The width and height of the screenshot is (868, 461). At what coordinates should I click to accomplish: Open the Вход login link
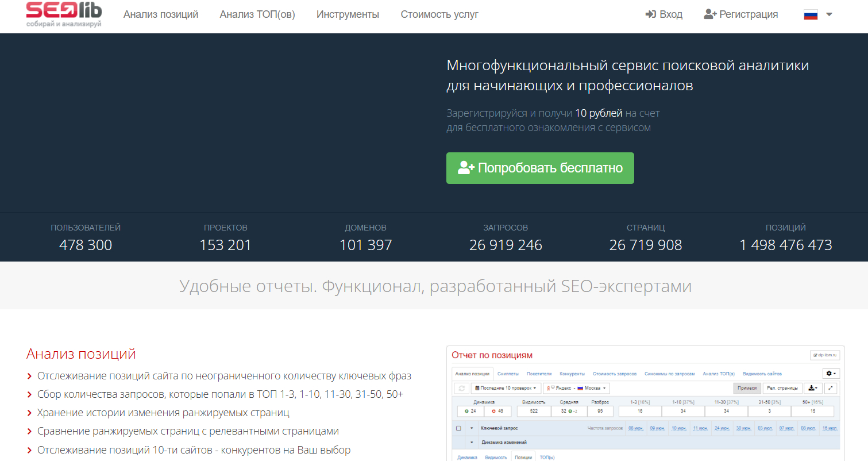(x=664, y=14)
